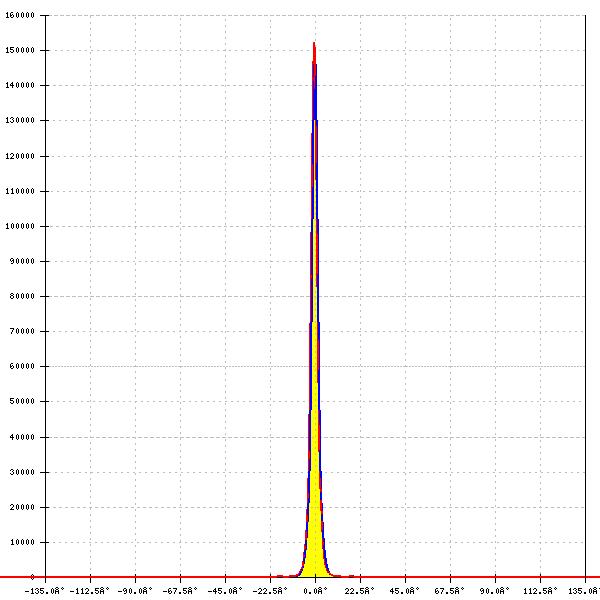Click the yellow filled base of the histogram

[x=315, y=555]
